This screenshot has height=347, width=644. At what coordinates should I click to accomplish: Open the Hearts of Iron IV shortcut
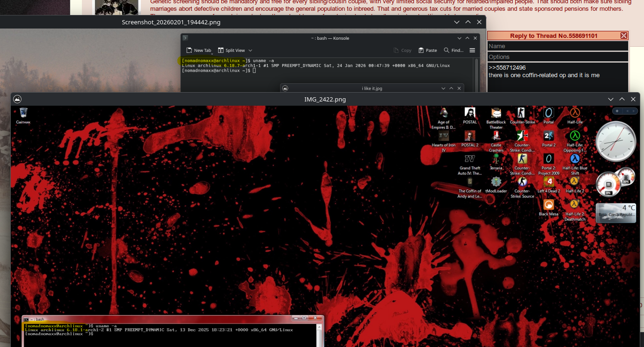(x=443, y=141)
